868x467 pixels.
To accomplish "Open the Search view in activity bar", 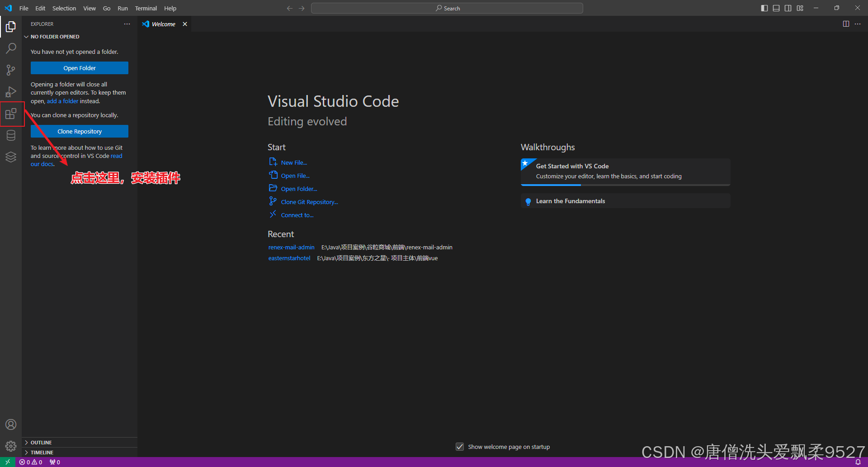I will 11,48.
